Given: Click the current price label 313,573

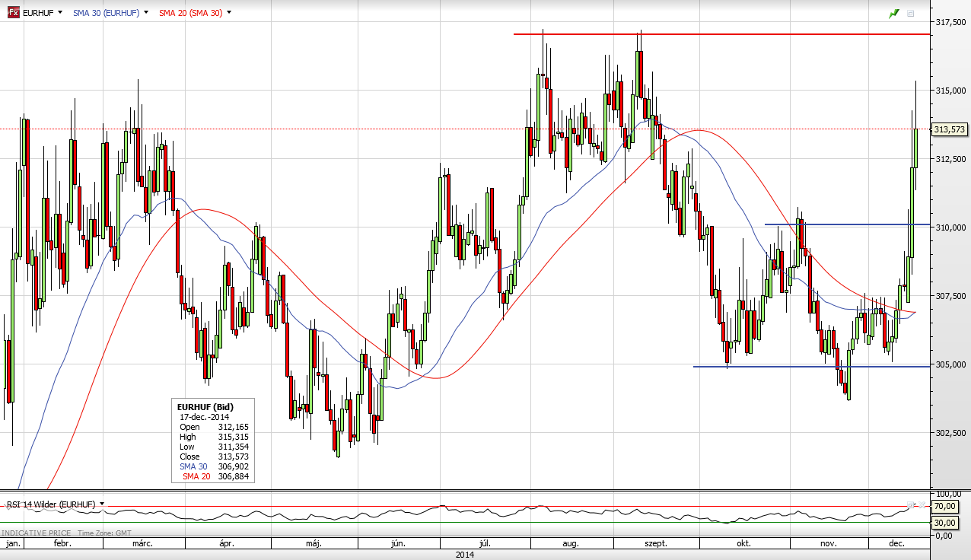Looking at the screenshot, I should 949,129.
